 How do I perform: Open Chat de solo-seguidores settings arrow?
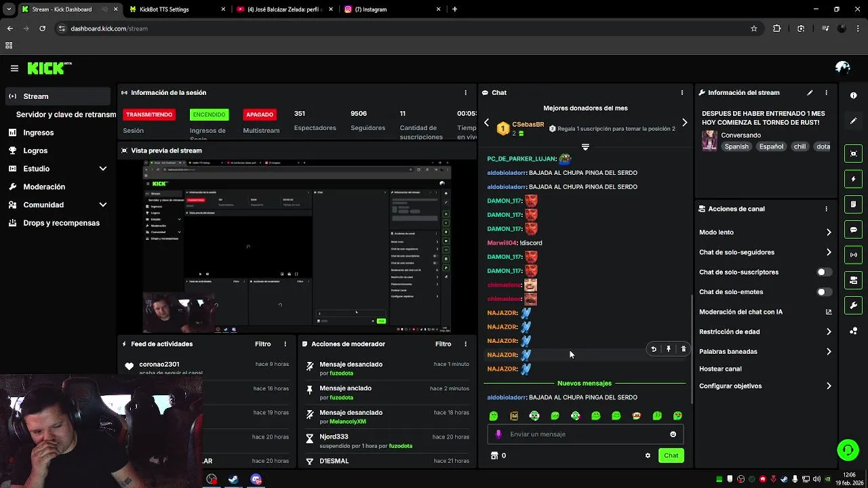tap(829, 252)
